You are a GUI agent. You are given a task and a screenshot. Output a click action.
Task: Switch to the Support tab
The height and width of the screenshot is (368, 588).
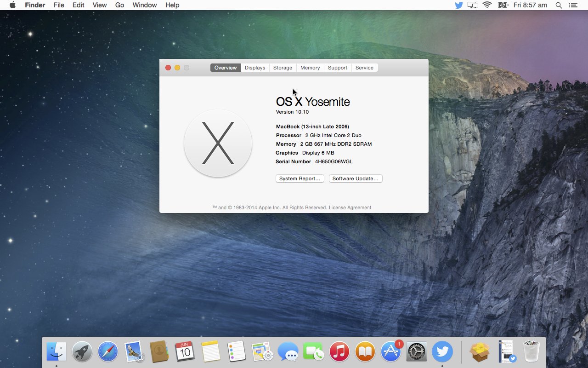[x=338, y=68]
